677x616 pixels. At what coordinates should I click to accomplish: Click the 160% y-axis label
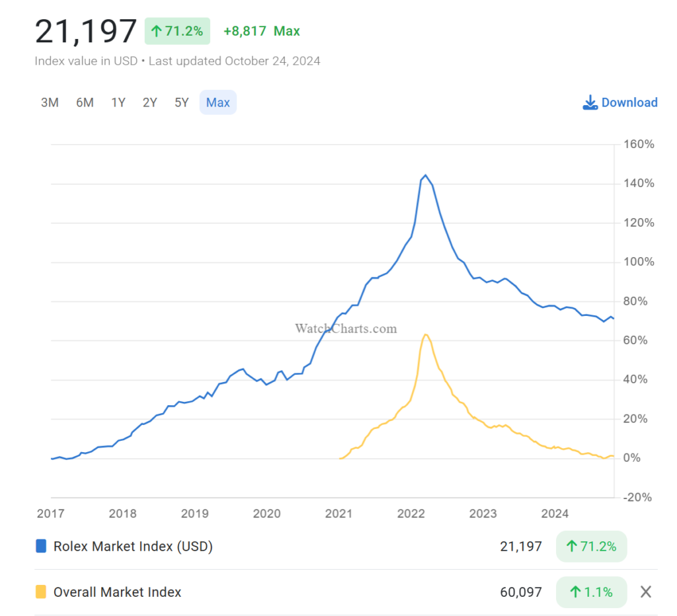click(639, 144)
